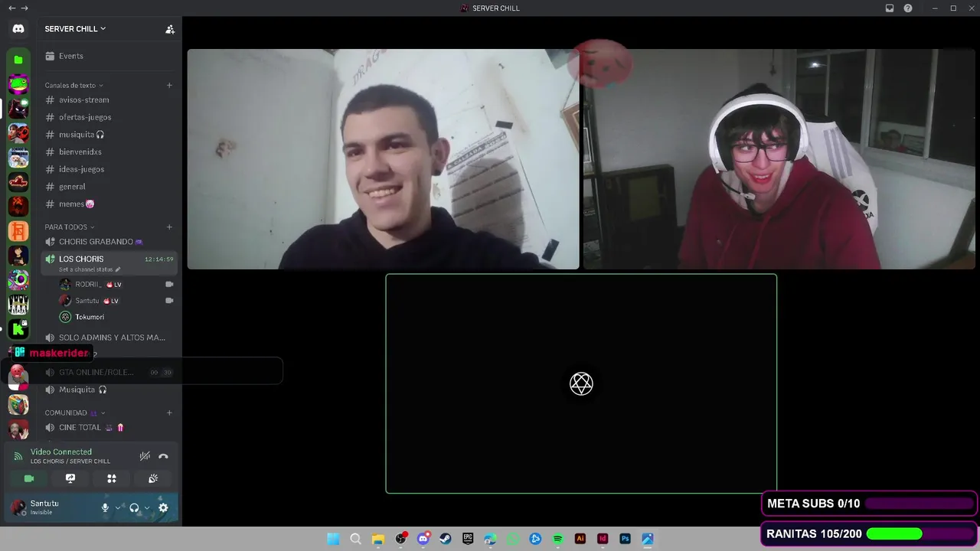Go back with the left arrow
Image resolution: width=980 pixels, height=551 pixels.
point(11,8)
